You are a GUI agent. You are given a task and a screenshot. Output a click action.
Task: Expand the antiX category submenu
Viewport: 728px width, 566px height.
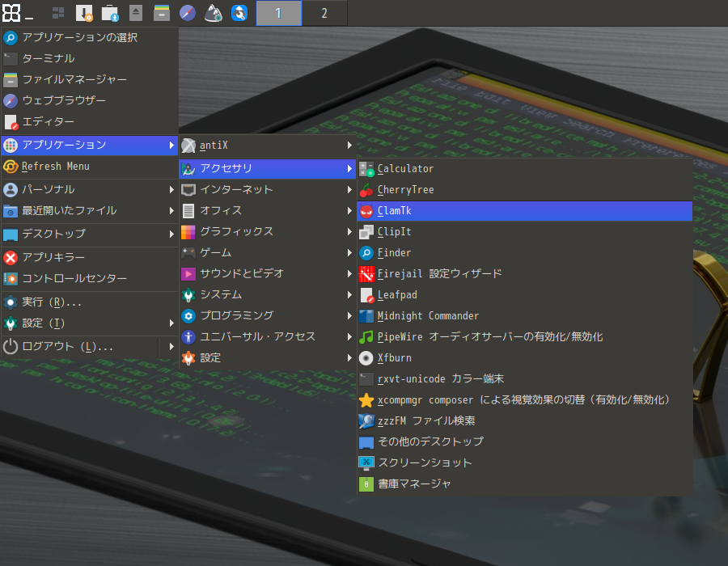click(x=268, y=146)
